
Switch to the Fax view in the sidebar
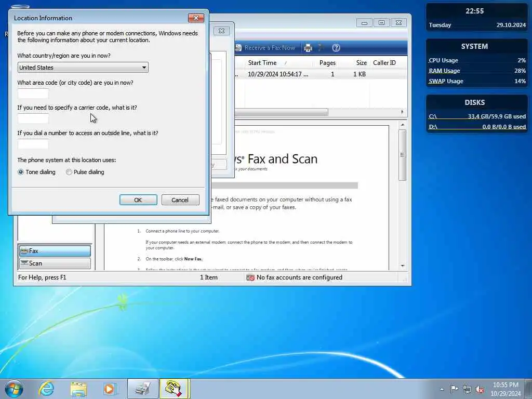coord(55,251)
